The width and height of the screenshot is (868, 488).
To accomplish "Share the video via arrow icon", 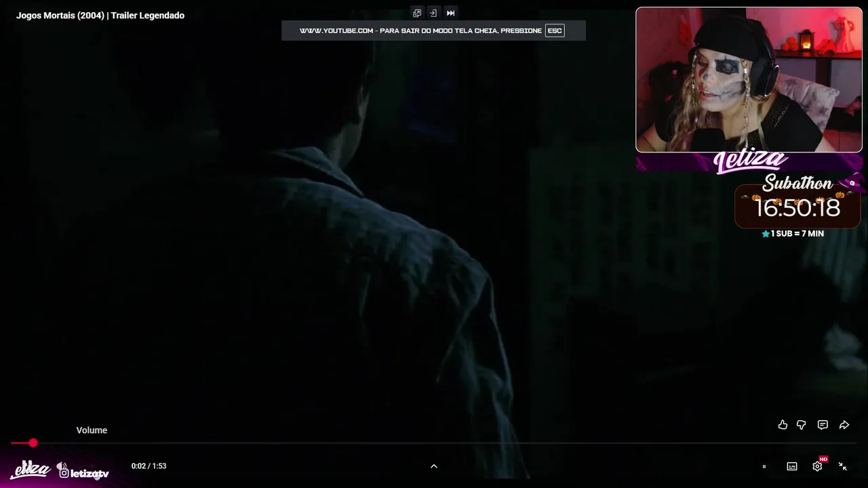I will [x=844, y=425].
